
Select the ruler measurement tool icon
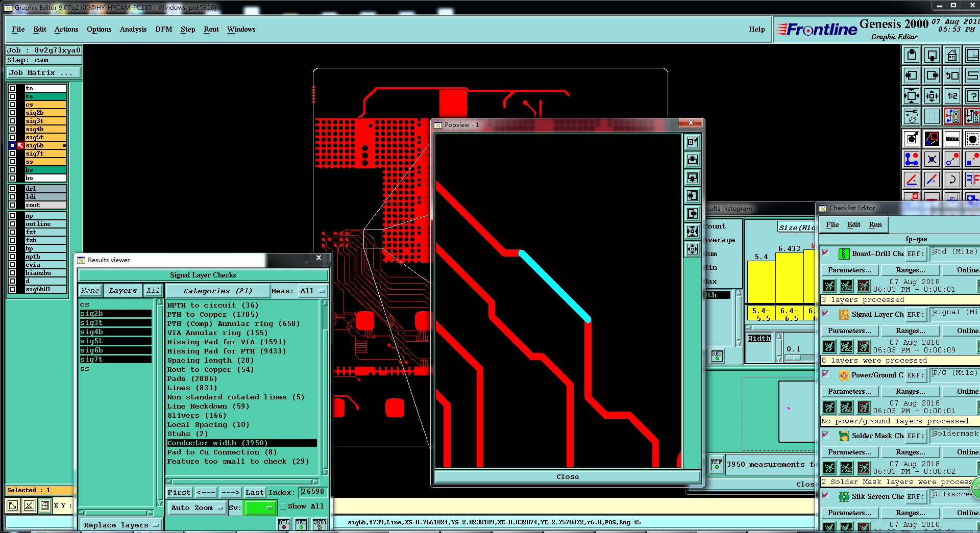pos(952,139)
